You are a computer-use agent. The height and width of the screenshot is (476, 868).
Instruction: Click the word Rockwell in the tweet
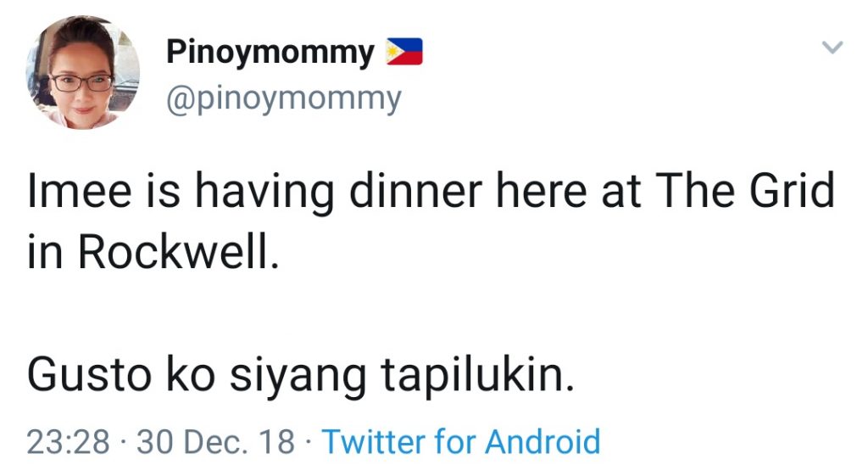point(177,254)
